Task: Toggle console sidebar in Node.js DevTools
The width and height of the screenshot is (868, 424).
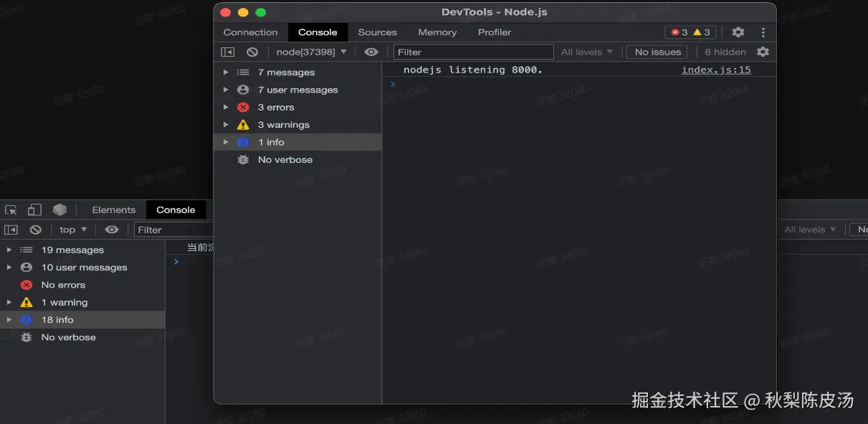Action: (227, 52)
